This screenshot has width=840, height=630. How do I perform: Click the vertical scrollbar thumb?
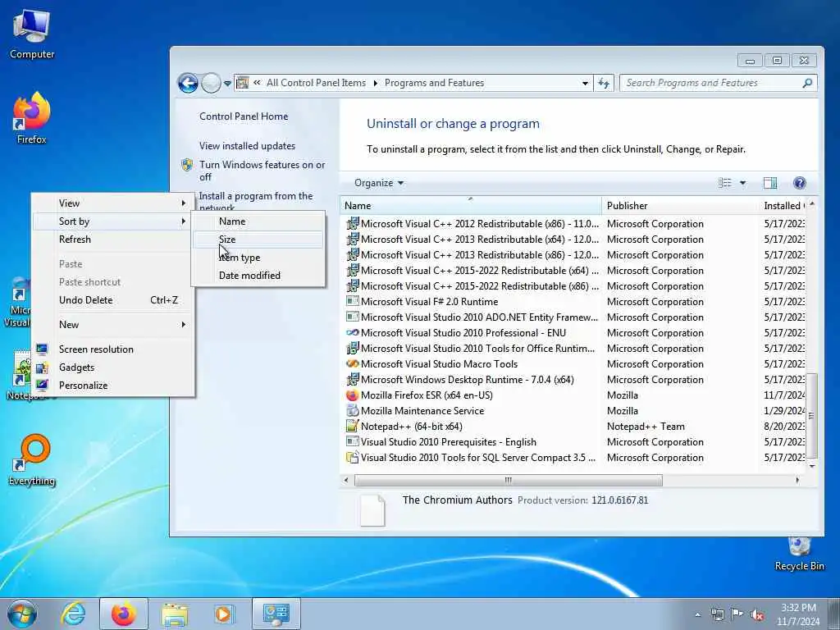tap(812, 416)
